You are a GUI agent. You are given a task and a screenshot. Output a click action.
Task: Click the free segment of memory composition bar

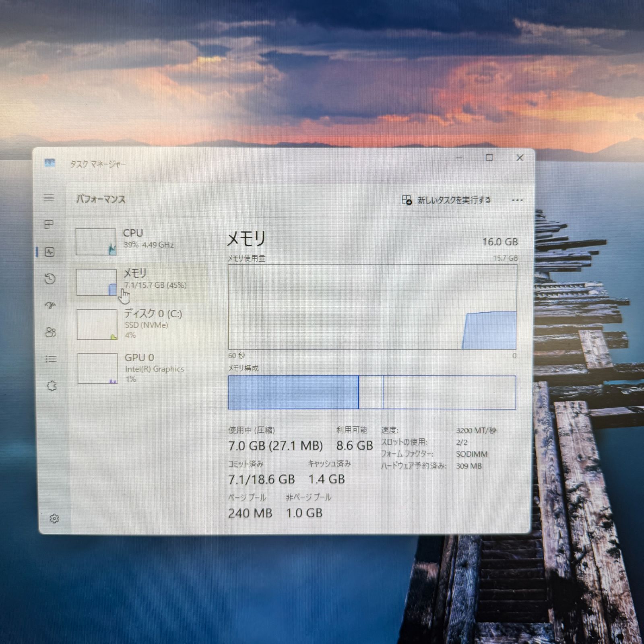(x=450, y=392)
